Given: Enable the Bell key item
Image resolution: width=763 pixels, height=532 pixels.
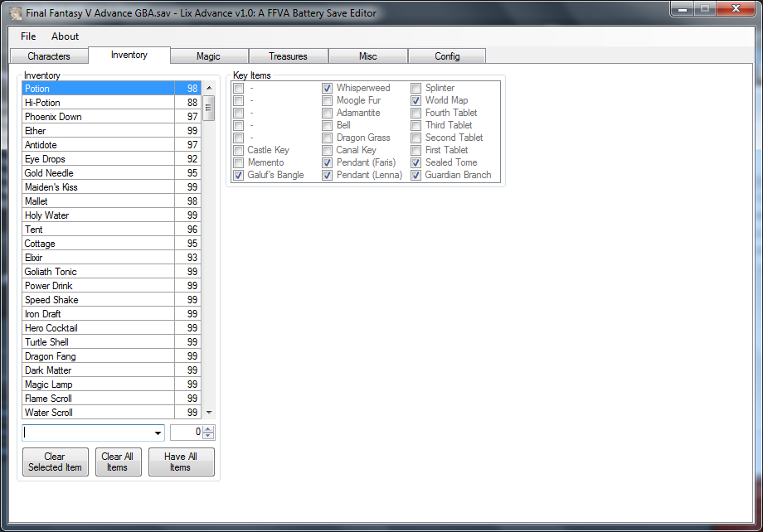Looking at the screenshot, I should (327, 125).
